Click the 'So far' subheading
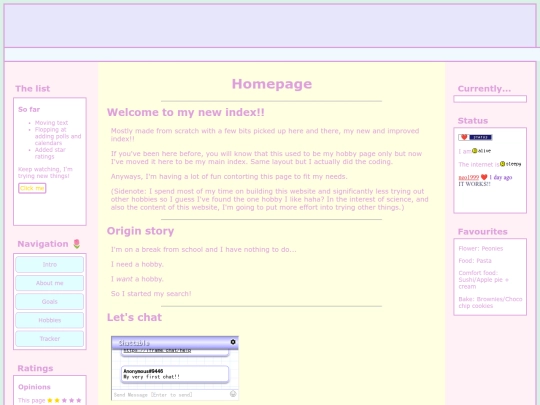This screenshot has width=540, height=405. (x=29, y=110)
